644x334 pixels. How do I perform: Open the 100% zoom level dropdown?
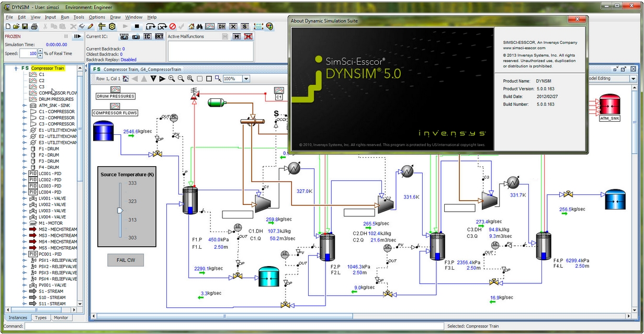[246, 78]
